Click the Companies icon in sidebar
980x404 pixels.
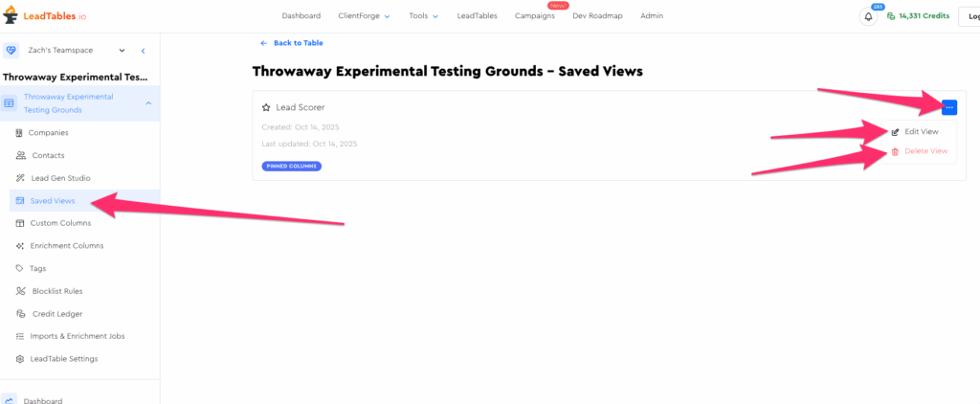20,132
